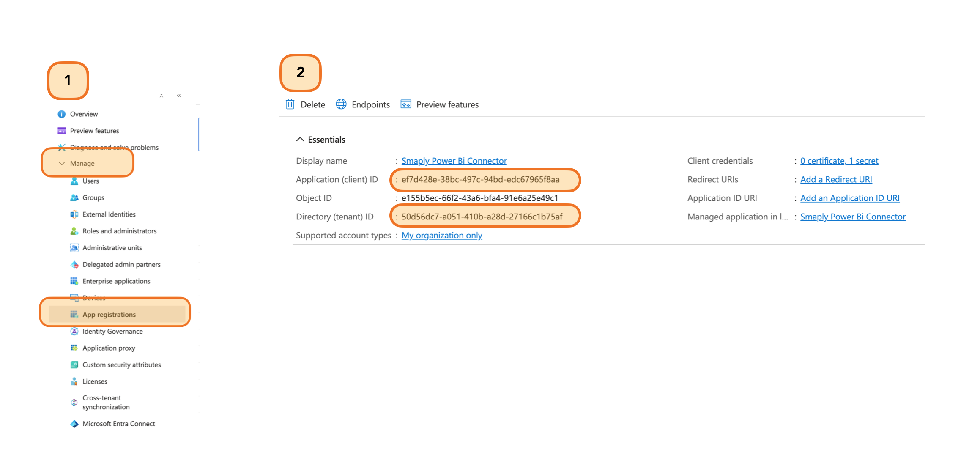
Task: Click the toolbar Preview features icon
Action: click(406, 104)
